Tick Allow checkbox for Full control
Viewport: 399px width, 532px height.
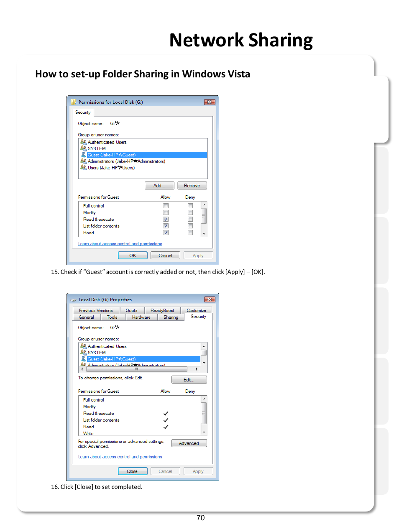166,206
